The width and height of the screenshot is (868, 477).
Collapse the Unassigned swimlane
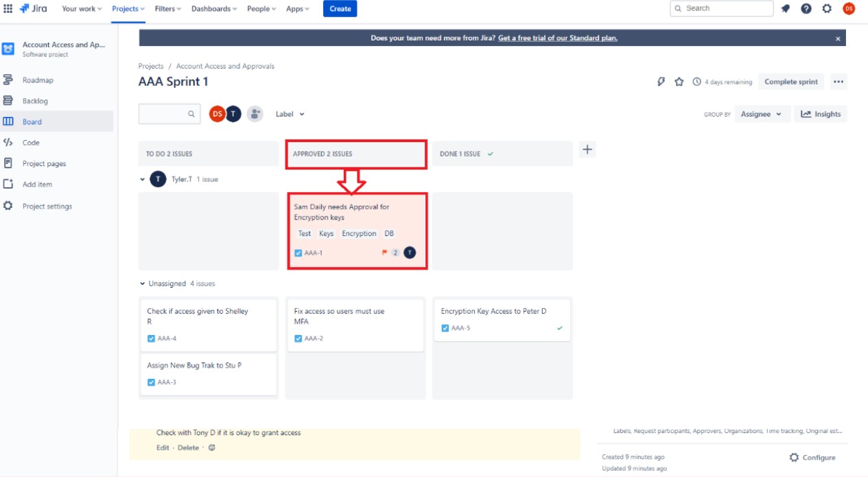click(142, 283)
